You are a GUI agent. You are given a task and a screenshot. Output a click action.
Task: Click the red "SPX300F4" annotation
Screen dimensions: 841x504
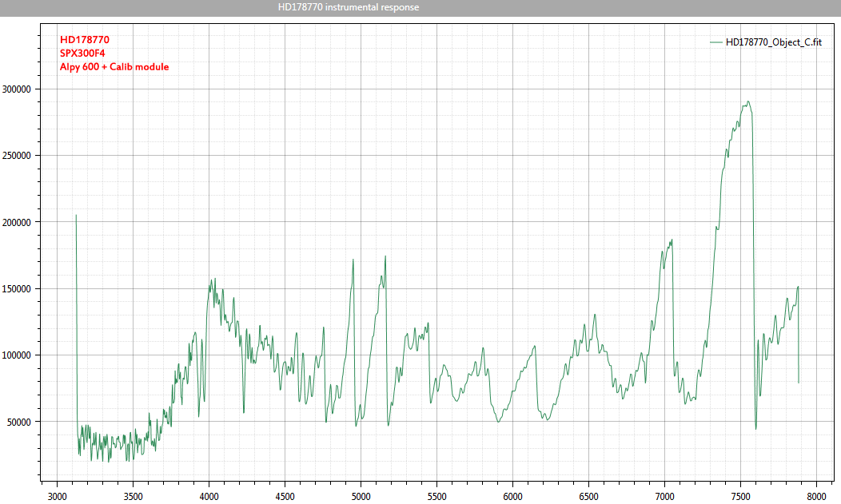click(82, 53)
